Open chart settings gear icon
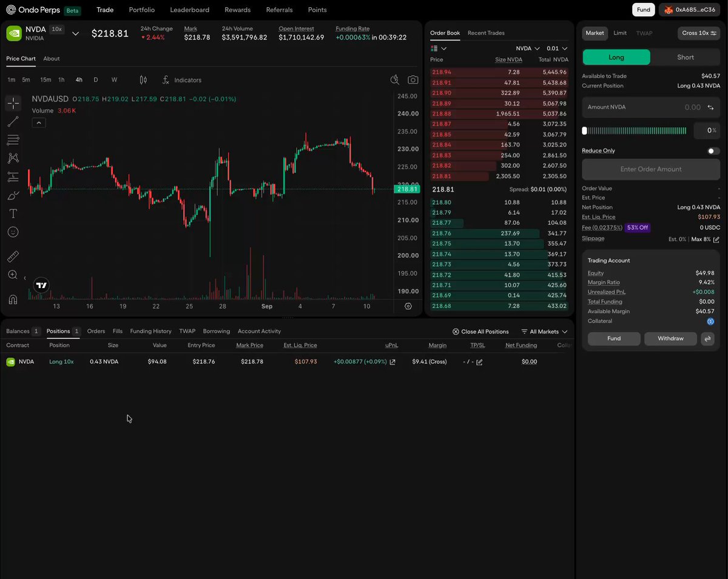This screenshot has width=728, height=579. point(408,306)
